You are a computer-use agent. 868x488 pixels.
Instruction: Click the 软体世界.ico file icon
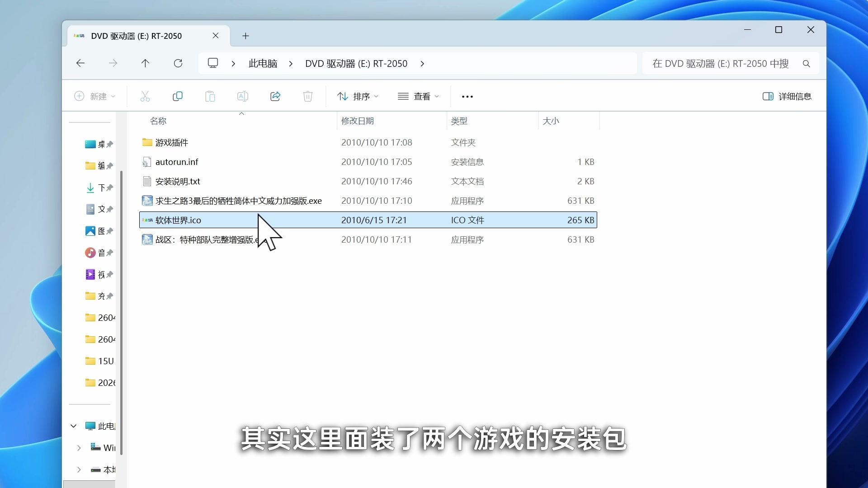point(147,220)
